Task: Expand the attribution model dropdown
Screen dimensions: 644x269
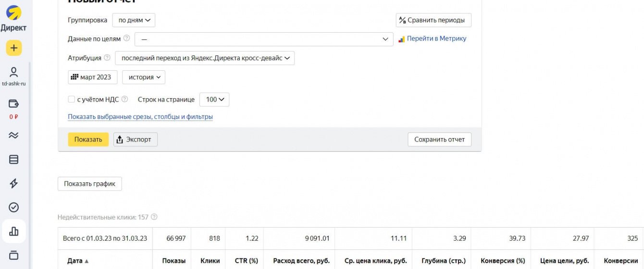Action: (205, 58)
